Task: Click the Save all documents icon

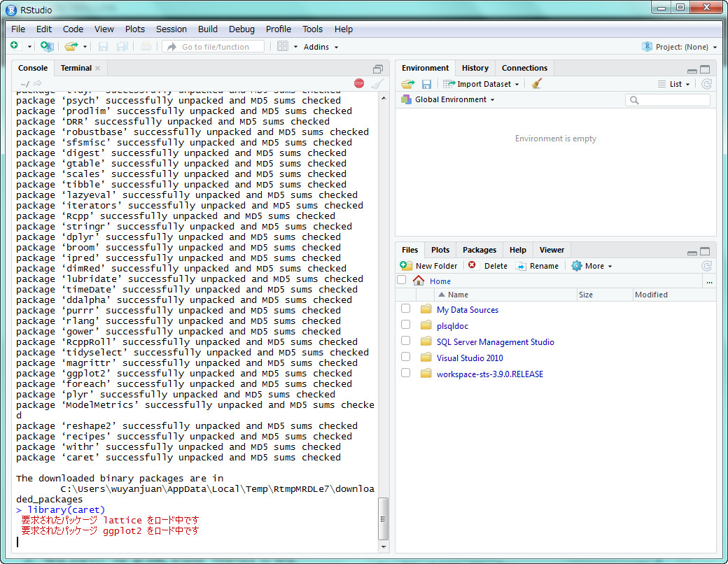Action: 122,46
